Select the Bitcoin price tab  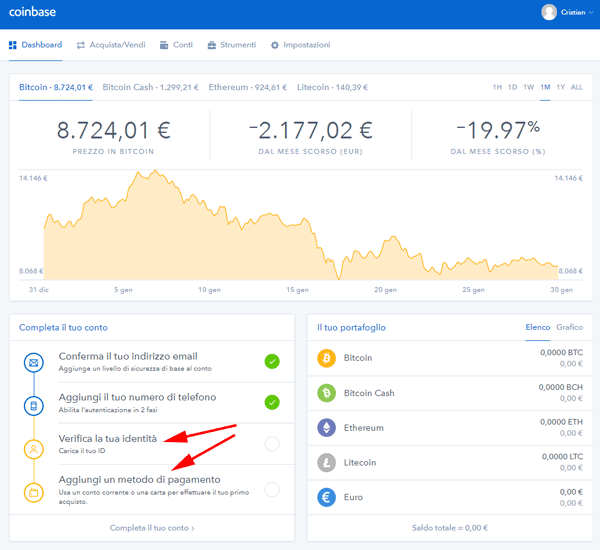pos(56,87)
